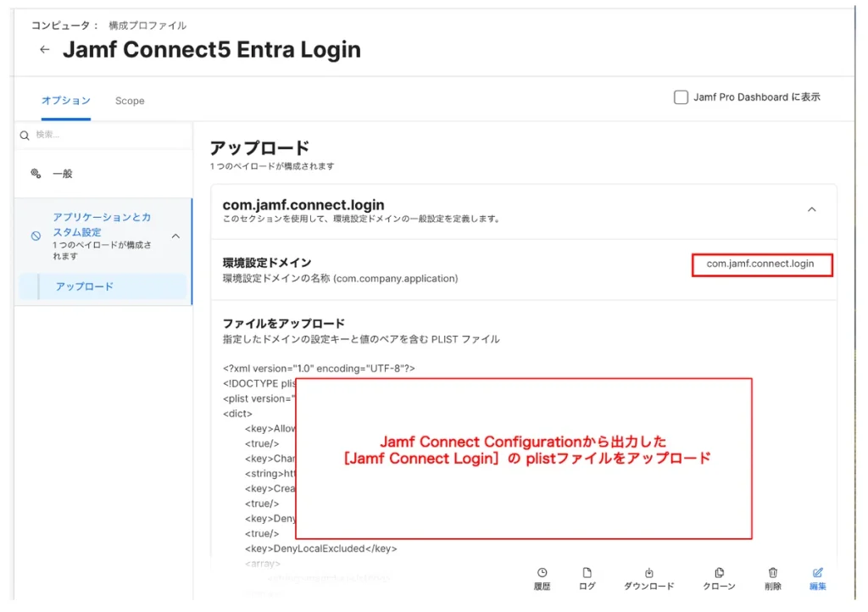Collapse アプリケーションとカスタム設定 sidebar chevron
Viewport: 868px width, 612px height.
click(x=175, y=236)
